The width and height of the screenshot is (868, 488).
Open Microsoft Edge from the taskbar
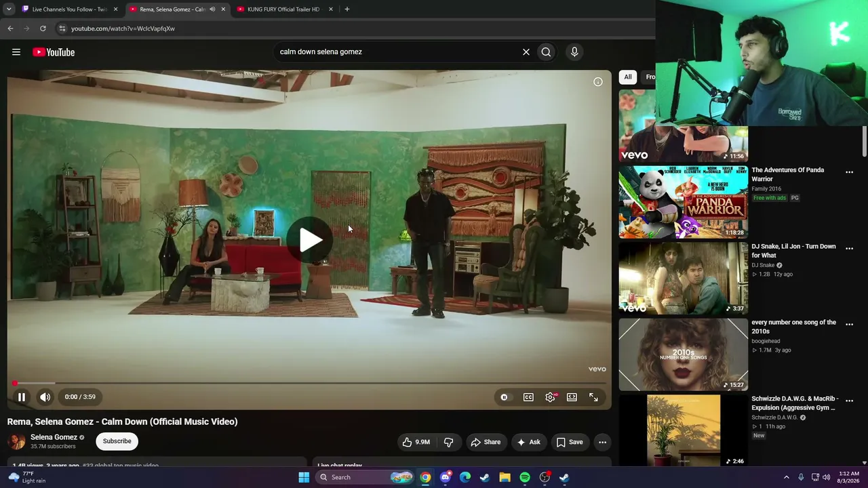pyautogui.click(x=465, y=477)
